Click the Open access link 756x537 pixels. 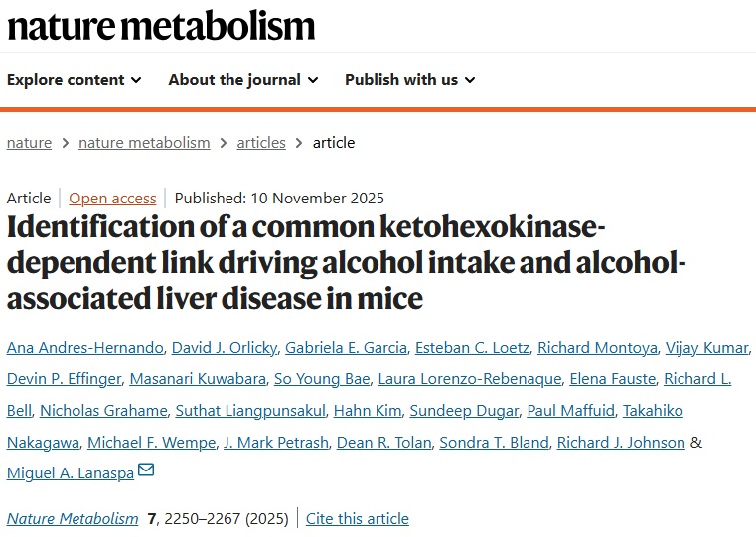[x=112, y=198]
